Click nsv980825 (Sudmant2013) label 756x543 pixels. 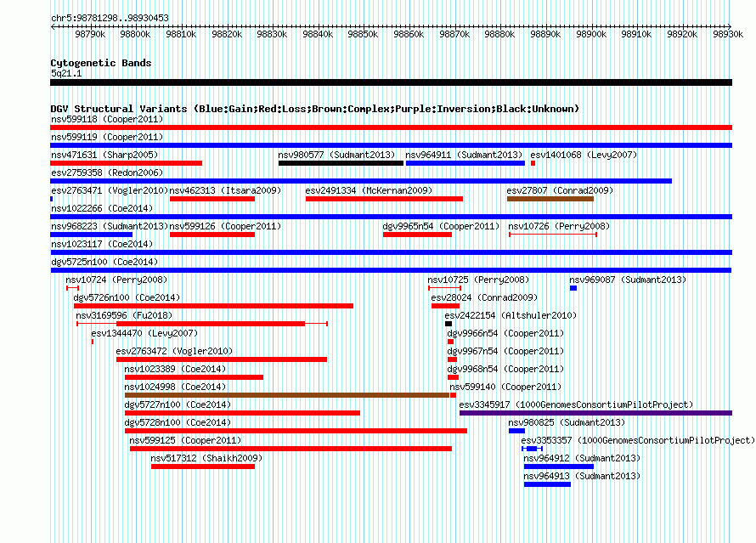click(567, 422)
